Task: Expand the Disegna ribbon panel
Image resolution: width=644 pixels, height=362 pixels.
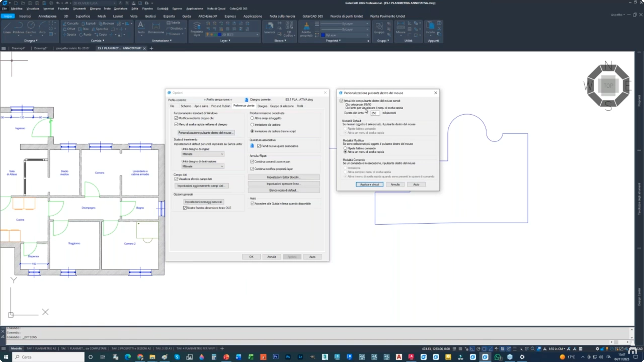Action: coord(31,41)
